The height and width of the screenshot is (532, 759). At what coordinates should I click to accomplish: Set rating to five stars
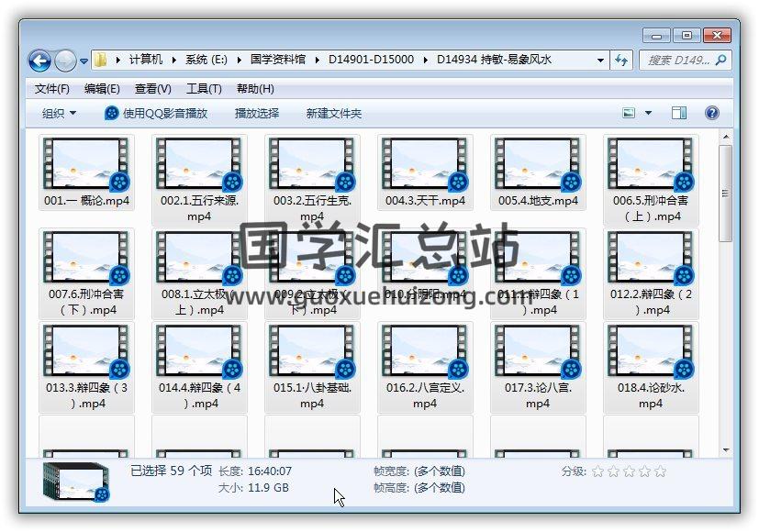click(x=660, y=471)
